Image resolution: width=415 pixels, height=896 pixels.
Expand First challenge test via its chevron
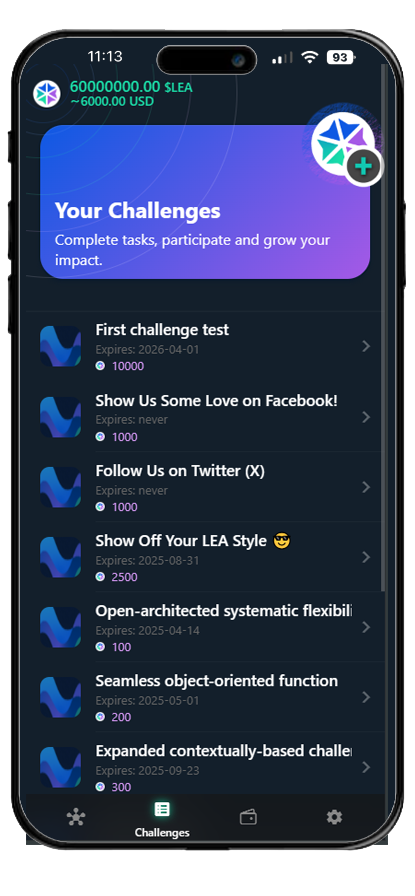pyautogui.click(x=366, y=346)
